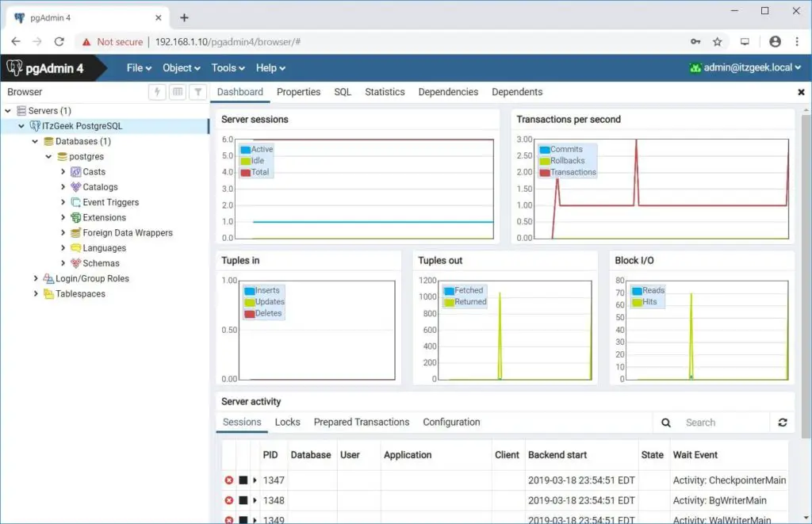
Task: Expand the Login/Group Roles node
Action: point(36,278)
